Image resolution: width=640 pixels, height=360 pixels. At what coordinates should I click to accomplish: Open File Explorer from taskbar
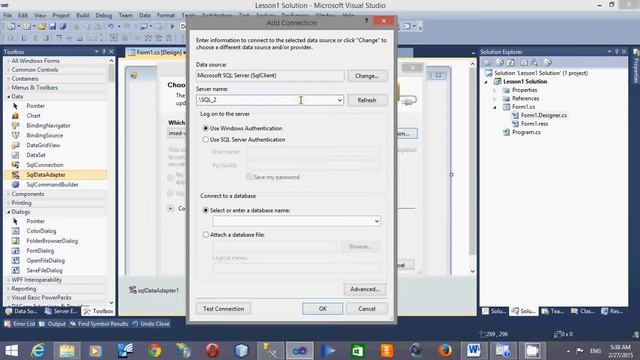67,351
